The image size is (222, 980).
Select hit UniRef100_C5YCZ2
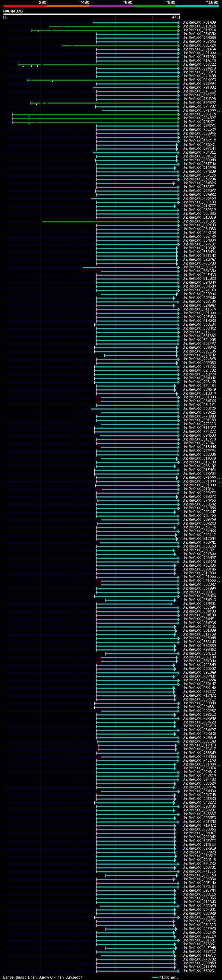coord(199,64)
